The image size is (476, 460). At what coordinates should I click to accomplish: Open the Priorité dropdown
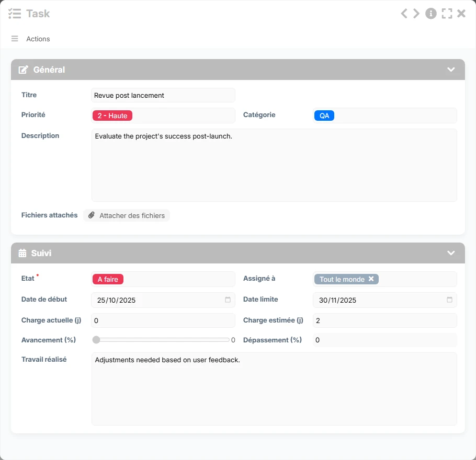(x=163, y=116)
